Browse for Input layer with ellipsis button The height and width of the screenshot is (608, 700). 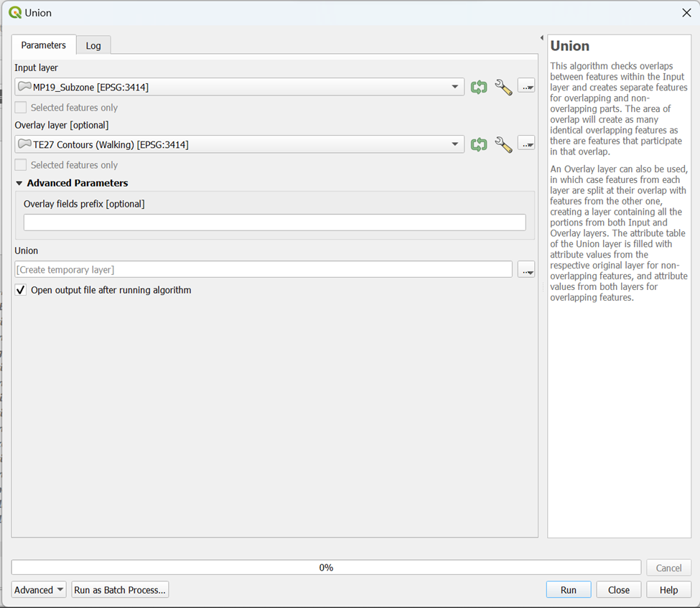click(x=526, y=88)
